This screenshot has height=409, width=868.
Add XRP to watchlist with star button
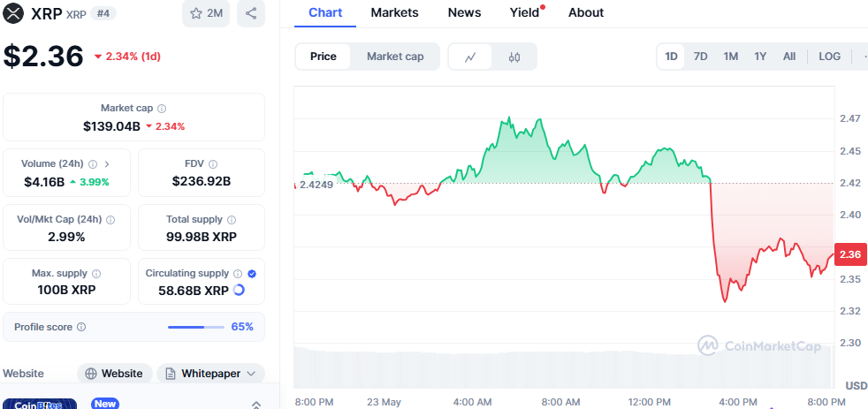coord(206,14)
